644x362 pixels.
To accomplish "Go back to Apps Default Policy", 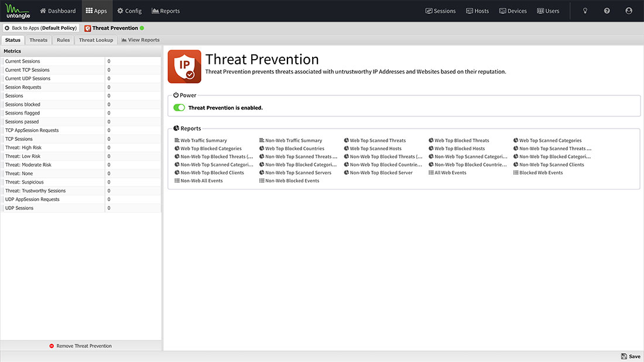I will pyautogui.click(x=40, y=28).
